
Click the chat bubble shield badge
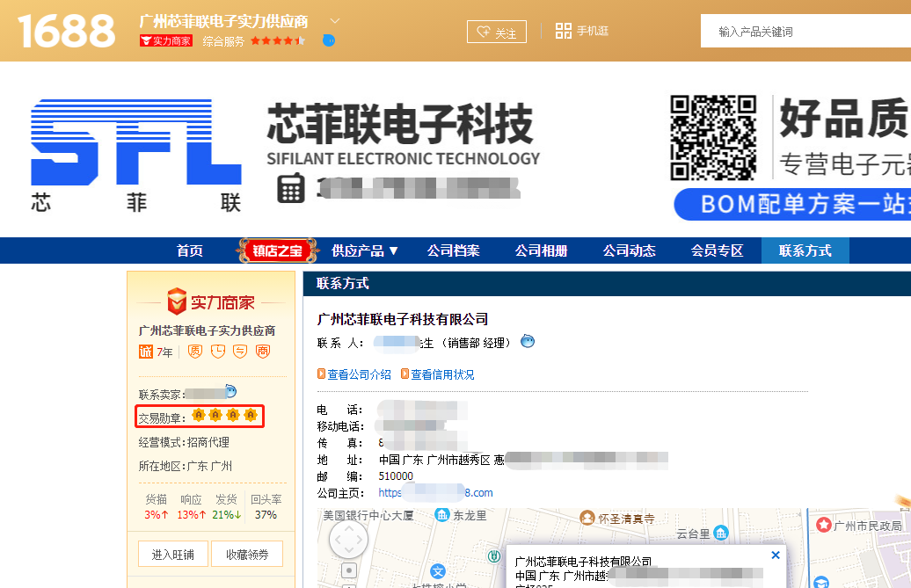coord(240,352)
